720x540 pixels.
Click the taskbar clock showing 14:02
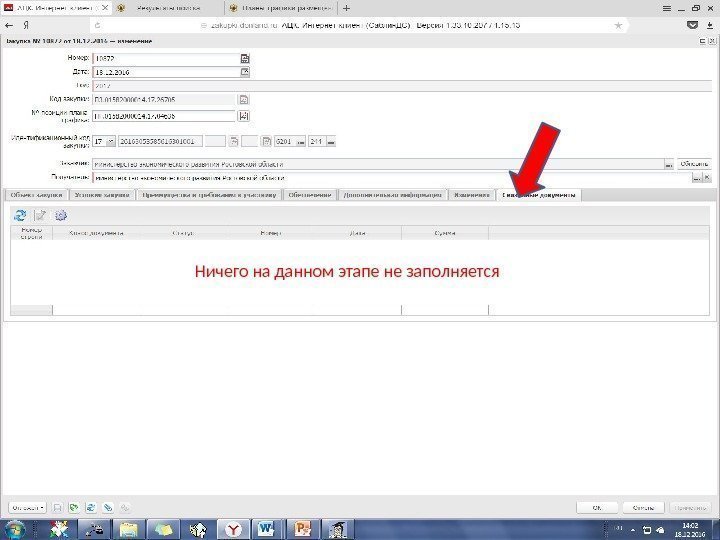(690, 530)
